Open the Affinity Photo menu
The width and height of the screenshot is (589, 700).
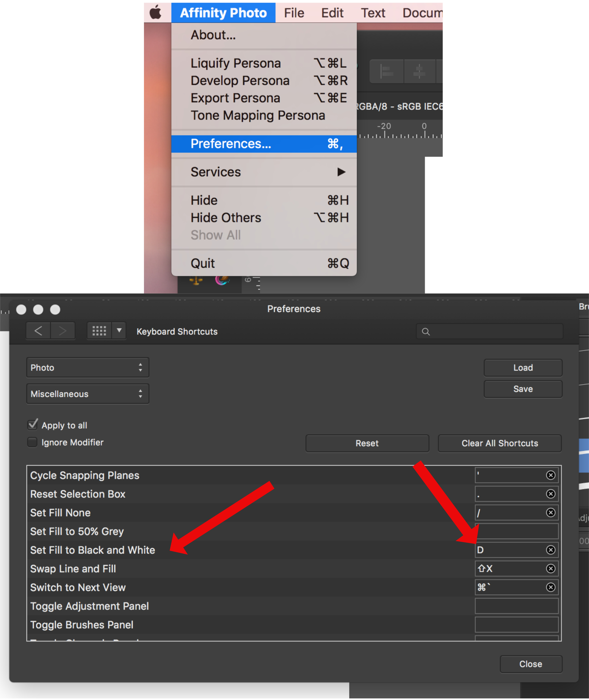(223, 13)
